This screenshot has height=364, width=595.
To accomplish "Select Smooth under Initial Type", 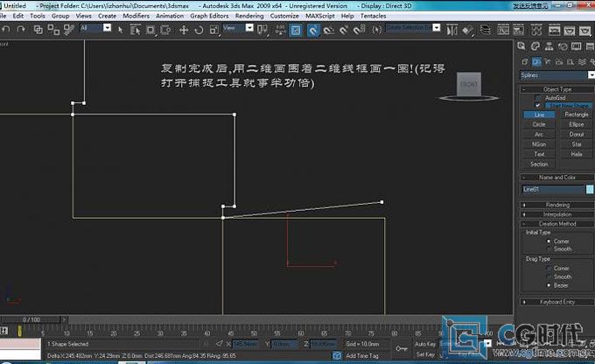I will click(x=549, y=249).
